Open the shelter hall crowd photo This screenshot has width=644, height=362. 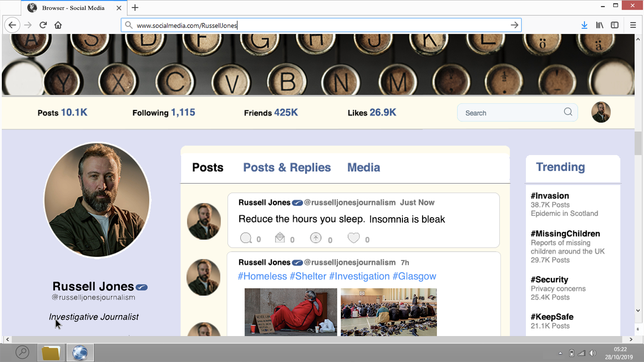[389, 312]
